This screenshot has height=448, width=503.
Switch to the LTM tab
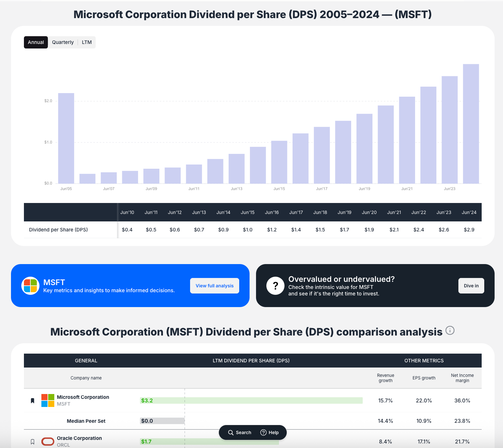click(x=87, y=42)
